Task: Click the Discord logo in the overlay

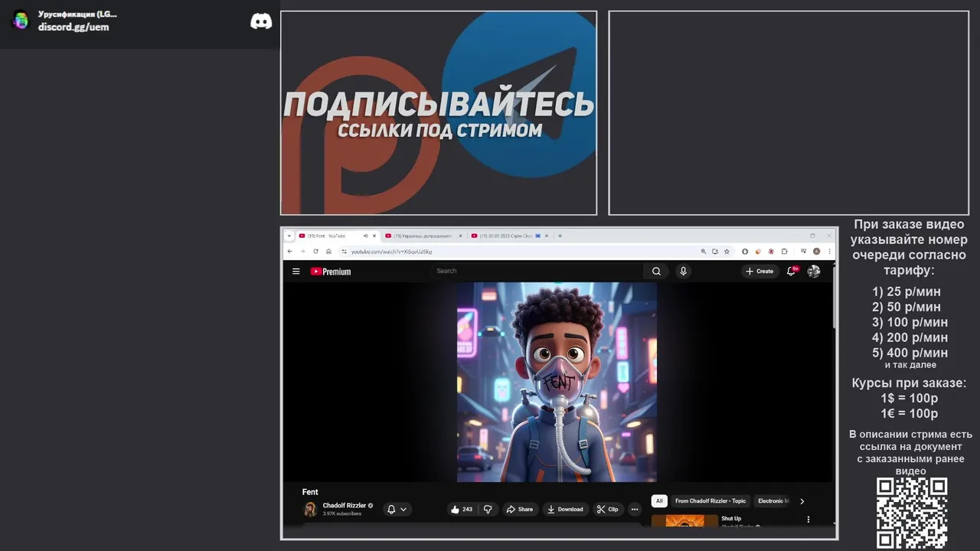Action: pos(261,21)
